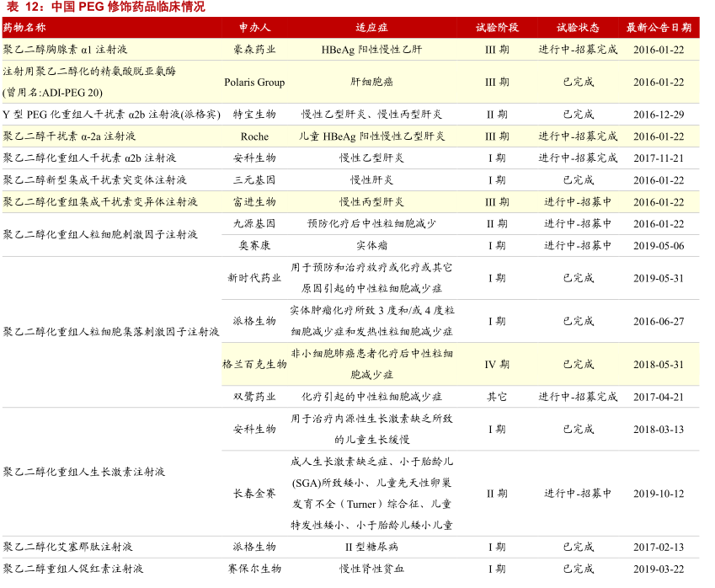Click the table title '表 12：中国 PEG 修饰药品临床情况'
The image size is (715, 588).
105,7
